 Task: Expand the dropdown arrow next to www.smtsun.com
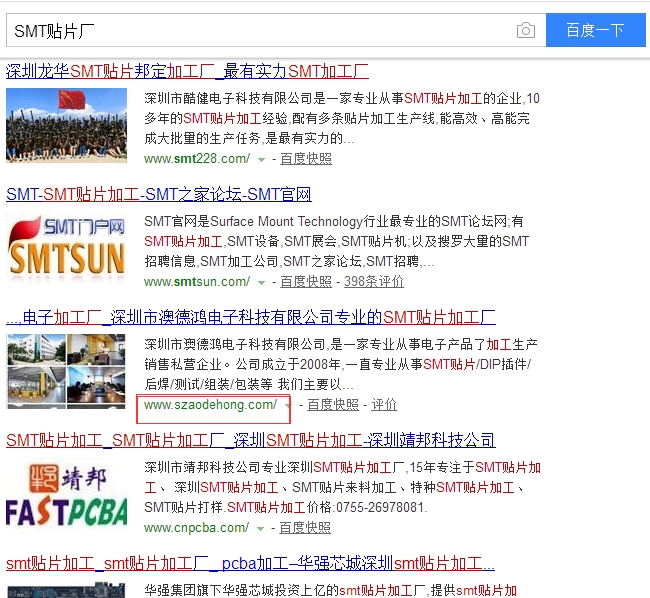(261, 283)
